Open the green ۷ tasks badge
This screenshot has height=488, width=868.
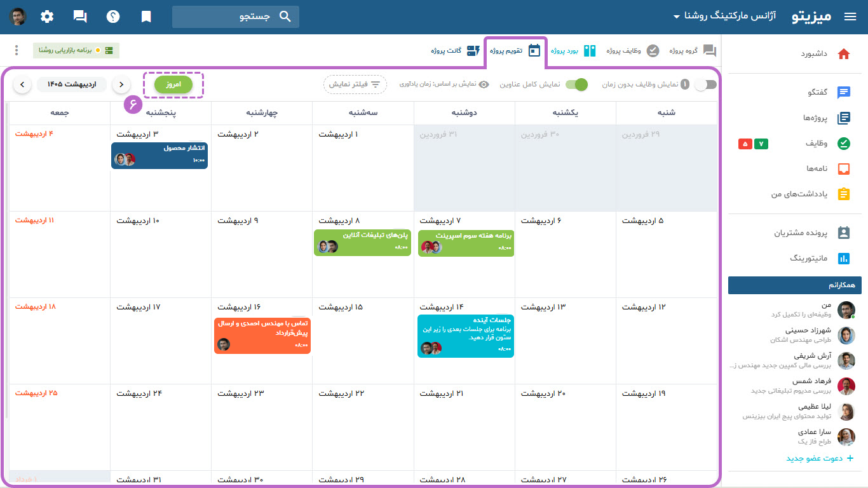[761, 144]
